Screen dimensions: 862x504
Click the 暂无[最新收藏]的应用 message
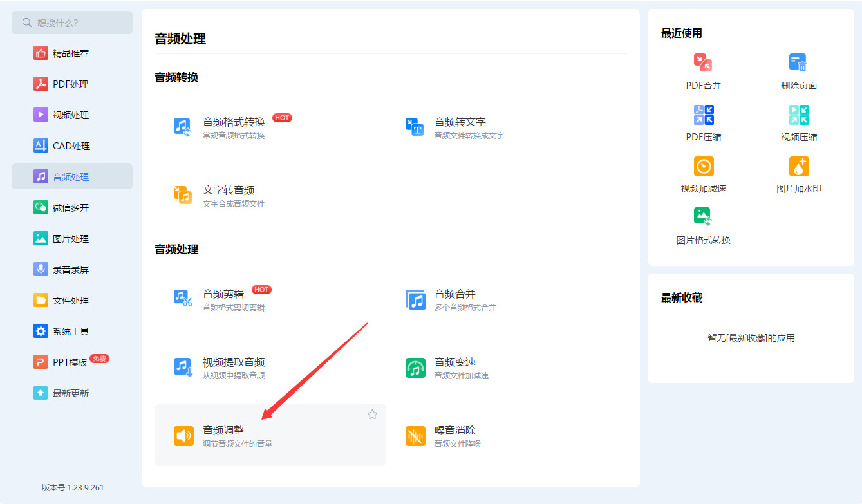pos(751,338)
